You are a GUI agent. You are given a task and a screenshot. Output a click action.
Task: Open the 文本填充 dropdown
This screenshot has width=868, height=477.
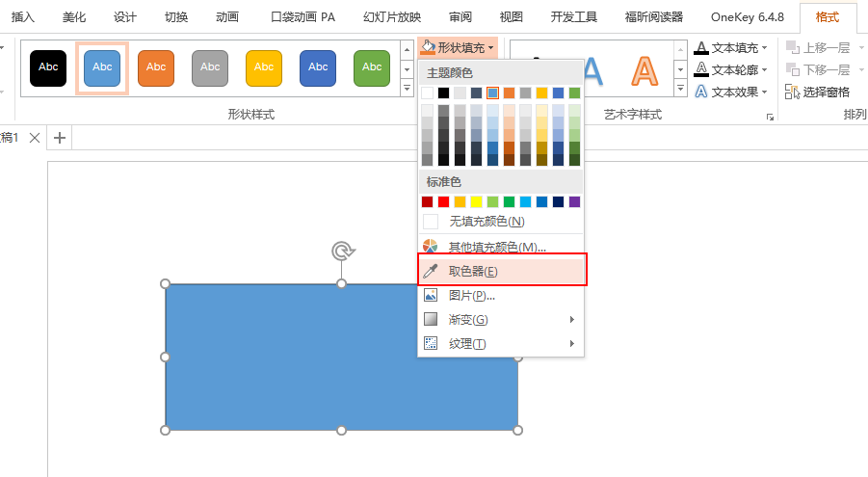pos(730,48)
